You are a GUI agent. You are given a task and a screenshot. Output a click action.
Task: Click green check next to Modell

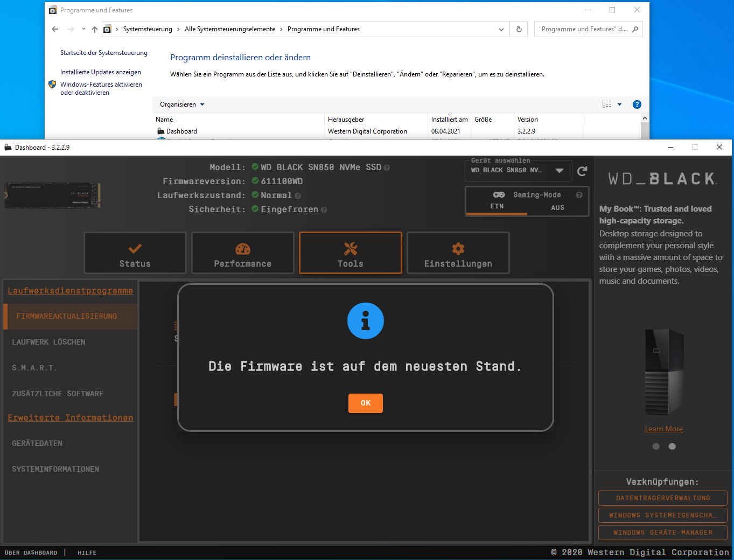[x=255, y=167]
